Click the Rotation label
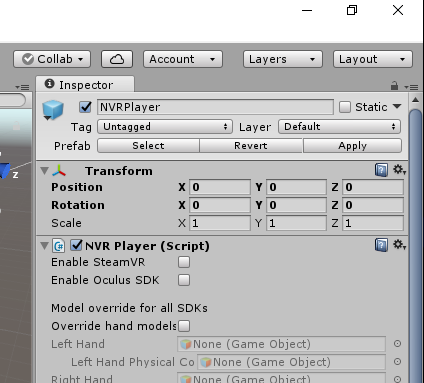 [x=78, y=205]
